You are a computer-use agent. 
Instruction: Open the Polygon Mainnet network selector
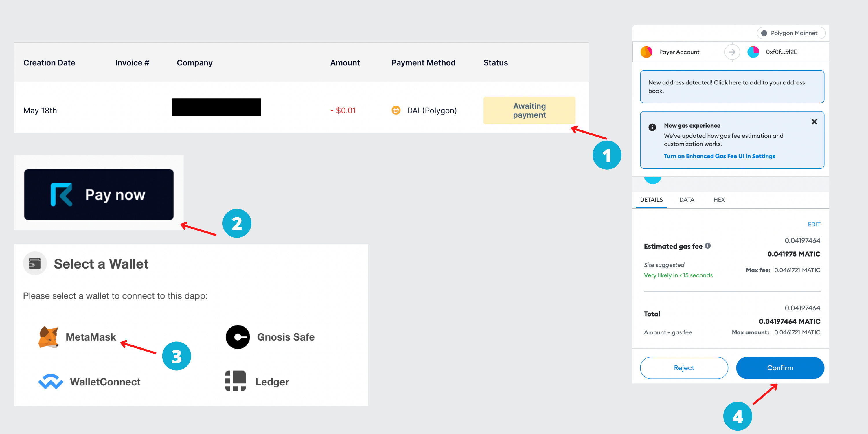point(791,33)
